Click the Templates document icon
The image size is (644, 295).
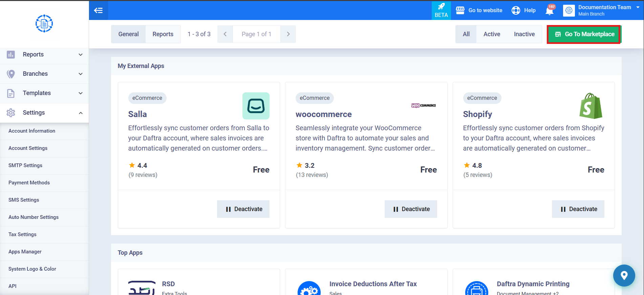pyautogui.click(x=11, y=93)
